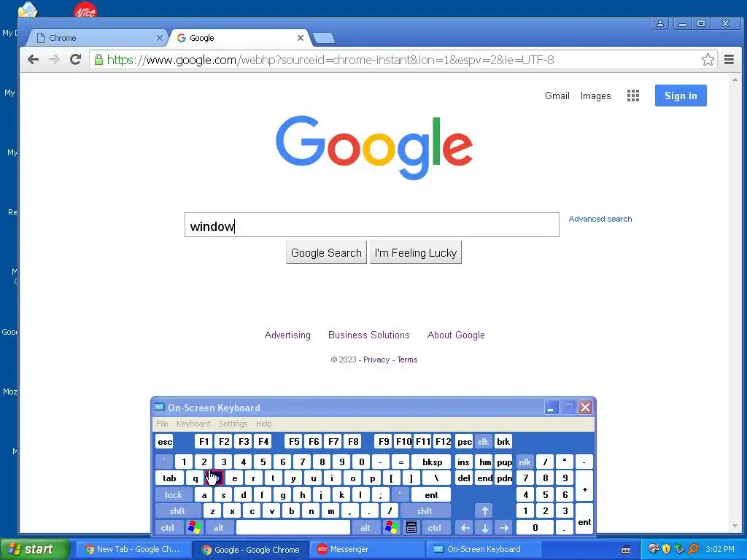Click the space bar on the On-Screen Keyboard
The image size is (747, 560).
point(293,528)
